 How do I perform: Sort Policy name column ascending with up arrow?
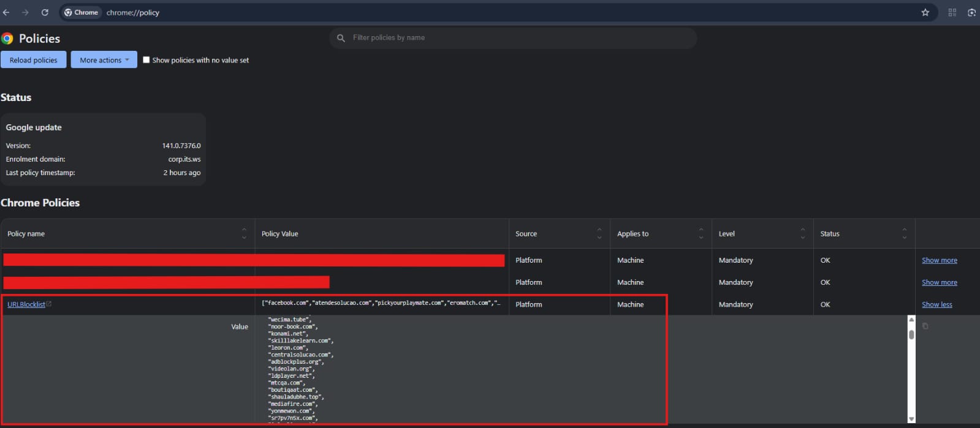click(x=244, y=230)
